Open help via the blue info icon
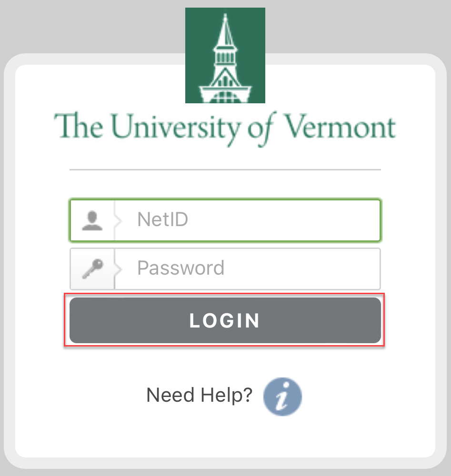The height and width of the screenshot is (476, 451). click(x=282, y=397)
